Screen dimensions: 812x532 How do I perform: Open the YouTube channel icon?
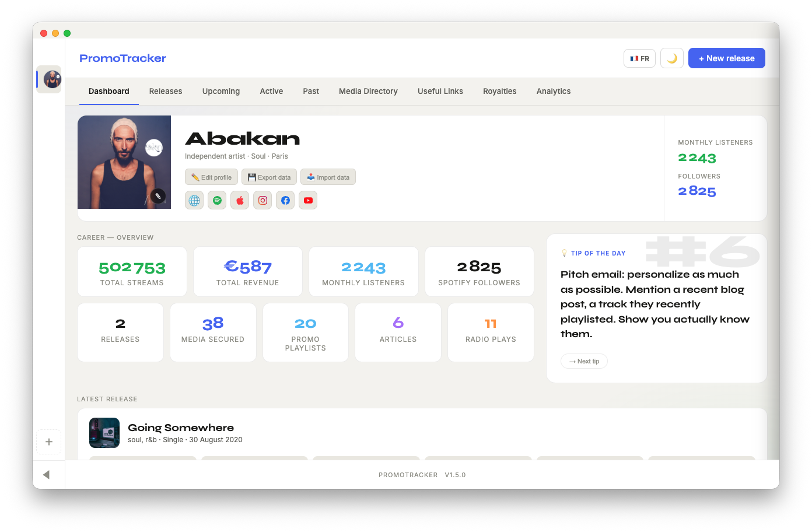pyautogui.click(x=308, y=201)
